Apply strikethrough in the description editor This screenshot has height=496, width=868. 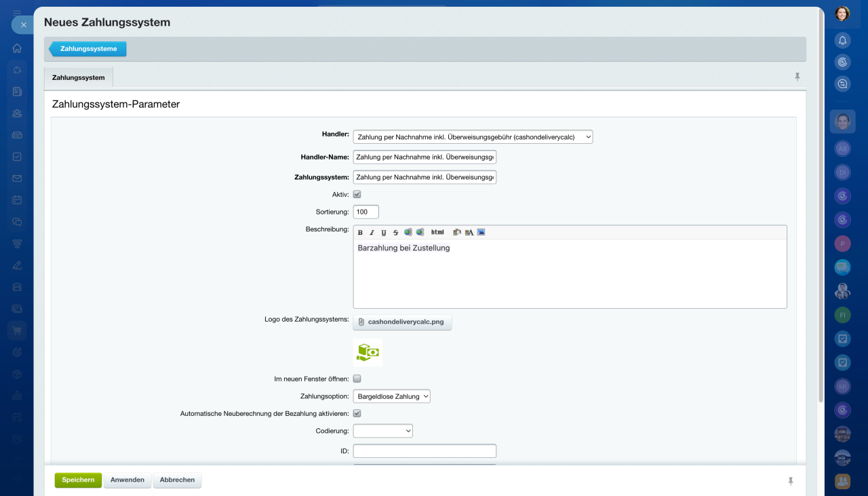click(x=396, y=233)
